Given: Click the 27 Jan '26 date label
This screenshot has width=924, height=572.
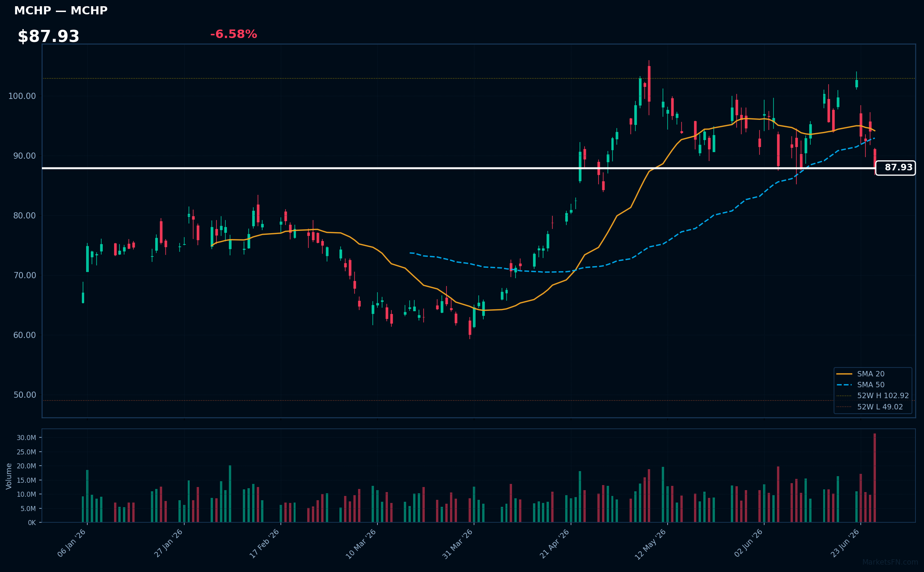Looking at the screenshot, I should click(x=168, y=543).
